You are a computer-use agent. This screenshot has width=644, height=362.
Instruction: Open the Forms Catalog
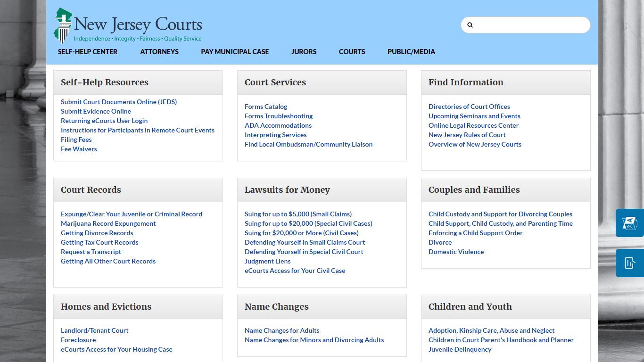266,107
